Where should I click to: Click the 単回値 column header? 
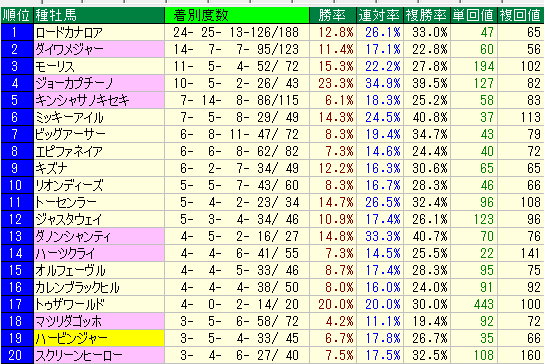(473, 15)
